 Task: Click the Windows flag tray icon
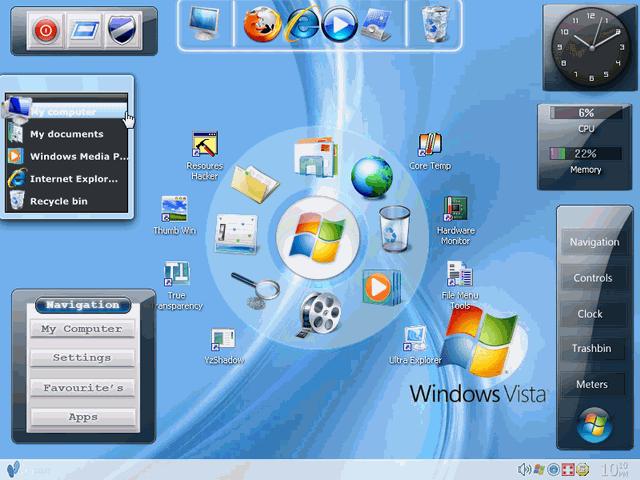point(540,469)
